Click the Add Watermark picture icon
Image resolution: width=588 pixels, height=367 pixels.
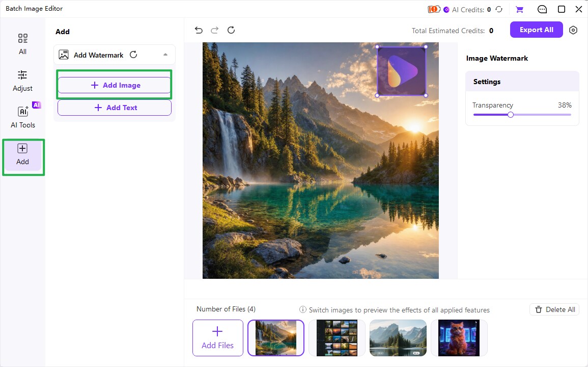(x=64, y=55)
